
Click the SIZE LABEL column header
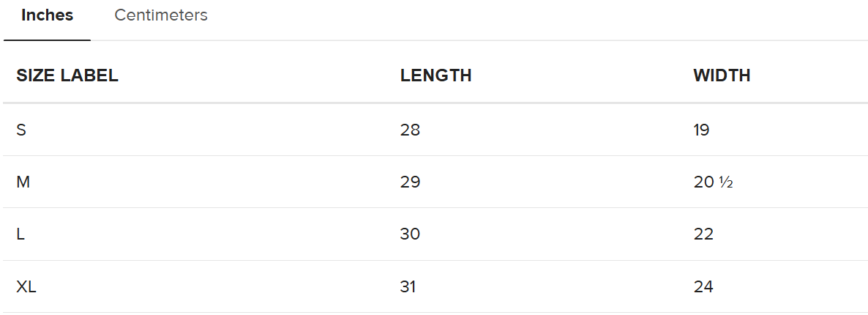pyautogui.click(x=67, y=76)
